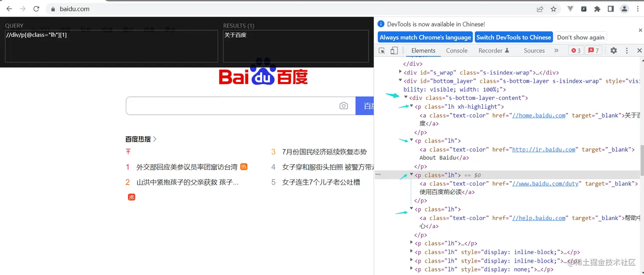Click the 百度热搜 heading
The image size is (644, 275).
point(138,139)
